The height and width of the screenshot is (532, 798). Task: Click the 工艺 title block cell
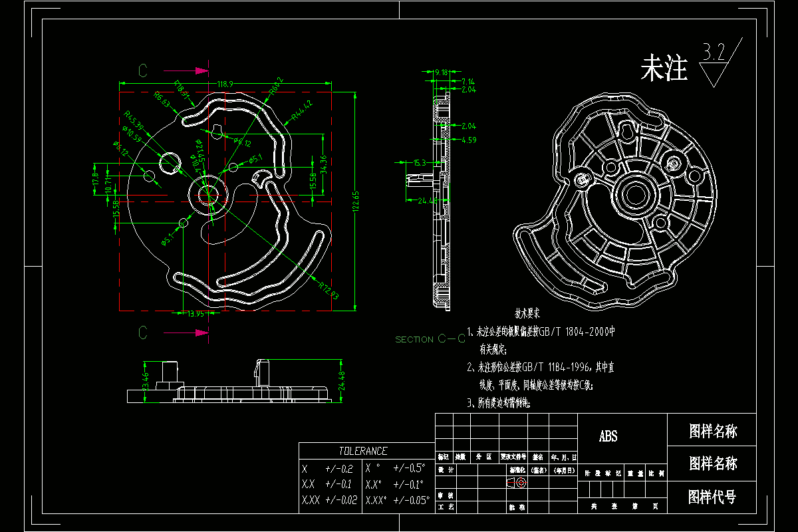pos(446,507)
